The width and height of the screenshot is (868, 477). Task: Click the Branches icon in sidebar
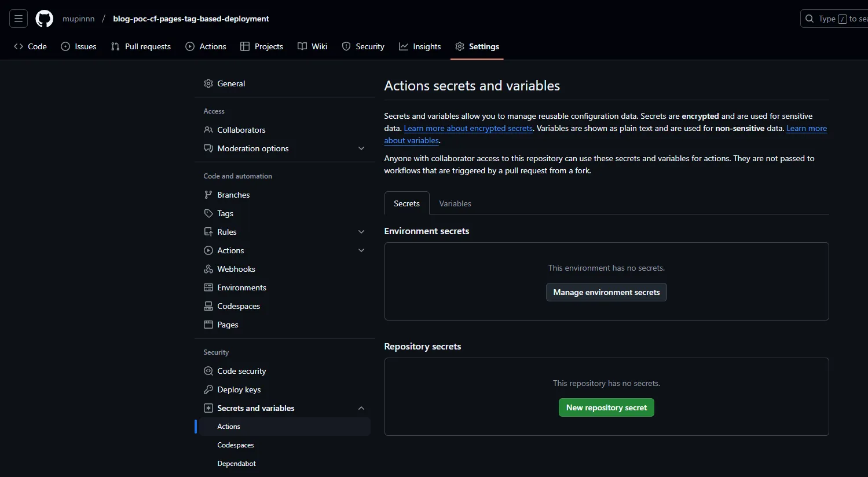(208, 195)
